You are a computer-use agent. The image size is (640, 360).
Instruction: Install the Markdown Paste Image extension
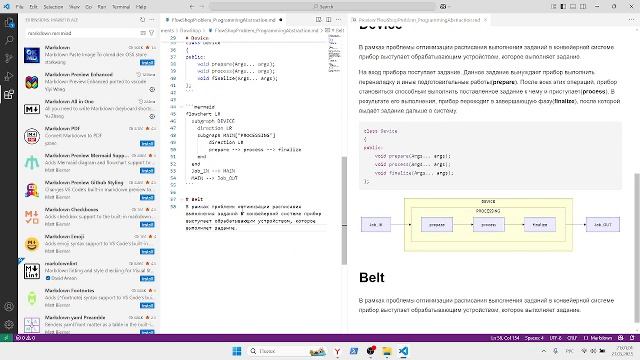147,62
